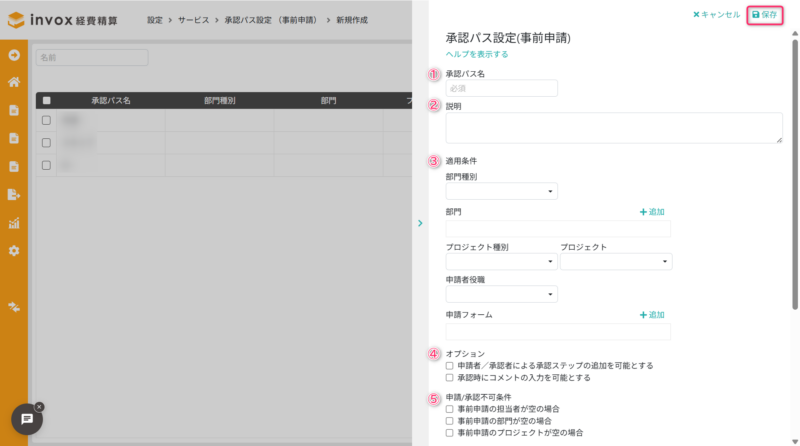Open the export document sidebar icon
Screen dimensions: 800x446
coord(14,194)
